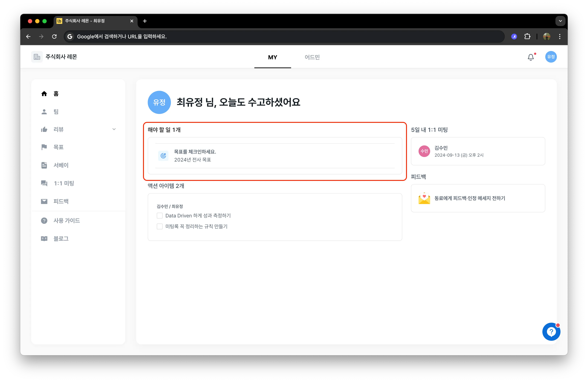Focus the URL address bar

point(284,37)
